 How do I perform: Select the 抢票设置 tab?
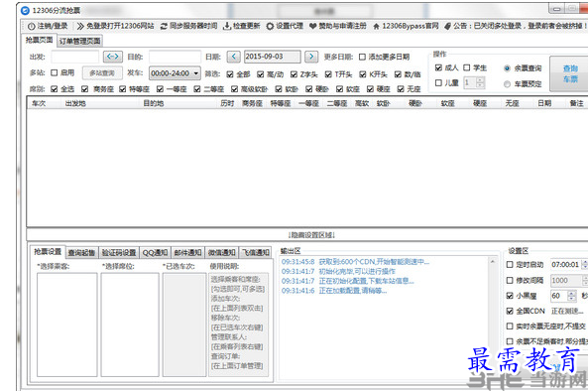[48, 252]
